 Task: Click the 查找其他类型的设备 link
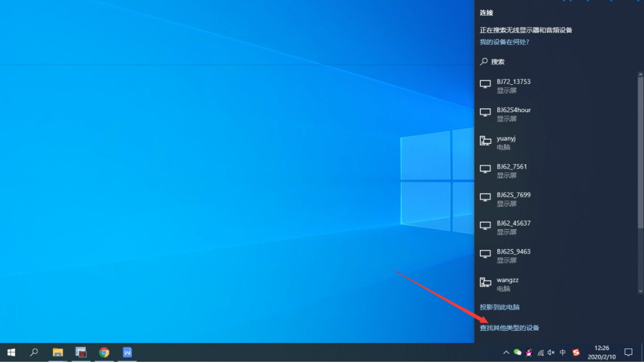[x=509, y=328]
